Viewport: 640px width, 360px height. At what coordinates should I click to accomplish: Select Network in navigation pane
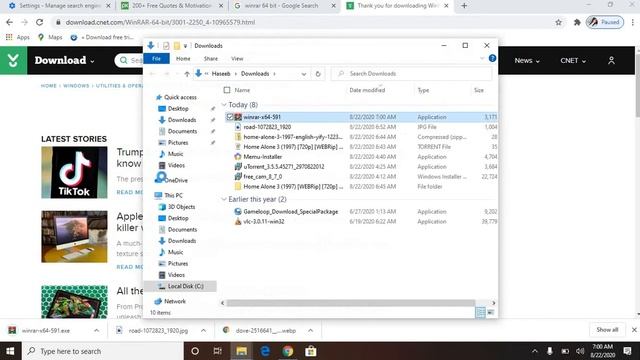[x=175, y=301]
